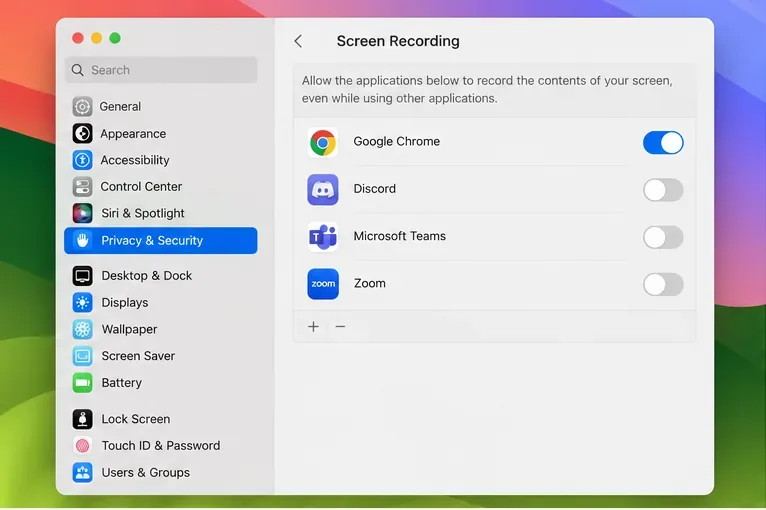Go back using the left chevron
Screen dimensions: 766x510
298,41
